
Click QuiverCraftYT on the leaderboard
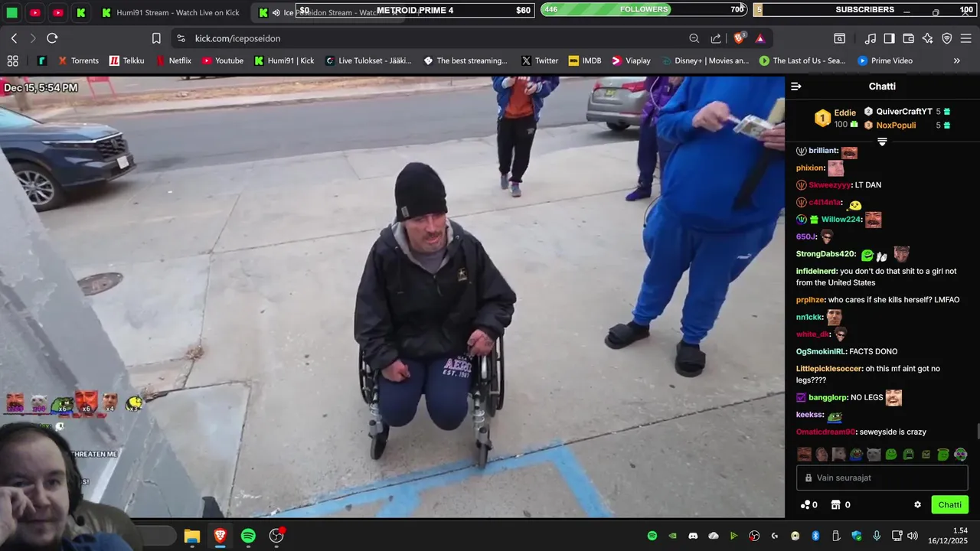[903, 112]
